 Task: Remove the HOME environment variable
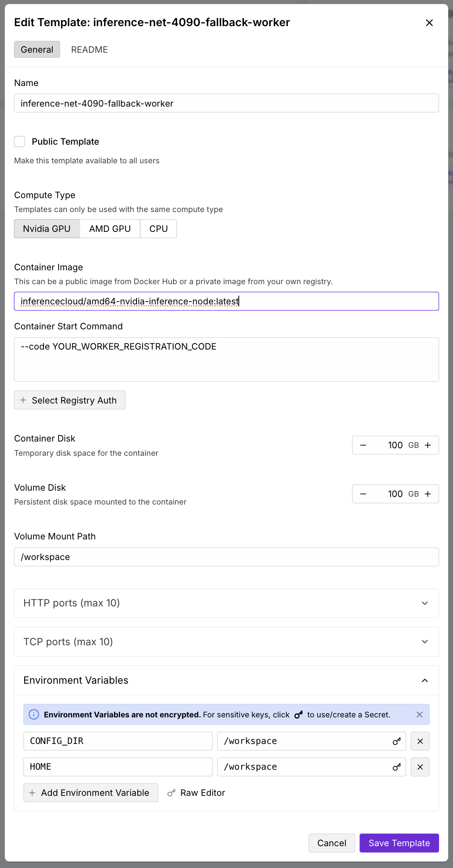(420, 767)
